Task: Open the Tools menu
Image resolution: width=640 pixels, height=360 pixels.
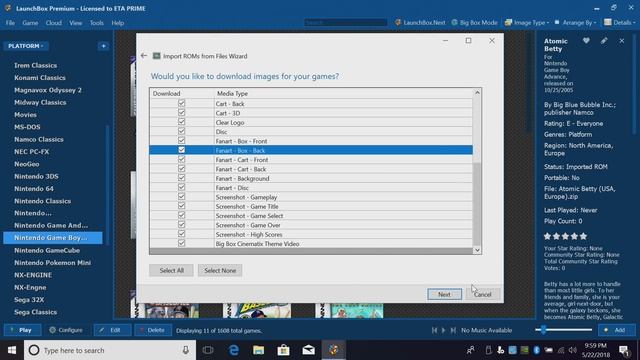Action: 97,23
